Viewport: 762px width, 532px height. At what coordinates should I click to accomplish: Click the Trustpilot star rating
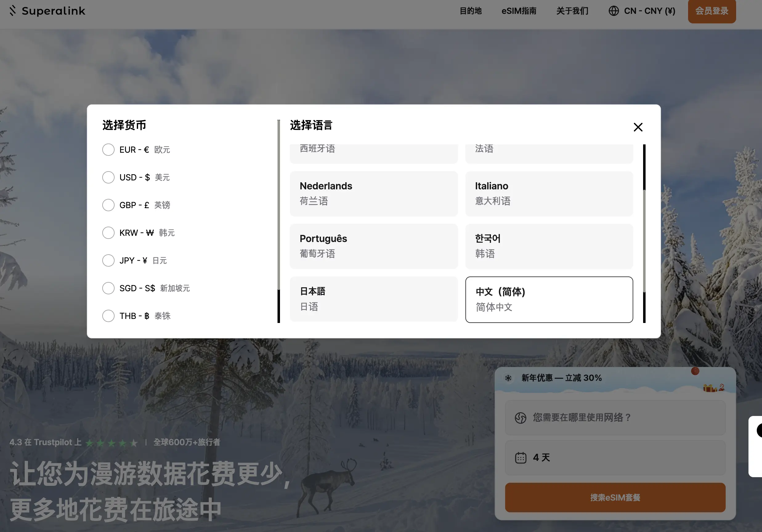pos(111,443)
